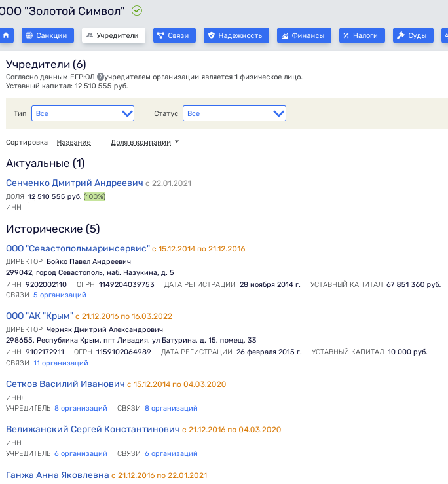Open Сенченко Дмитрий Андреевич profile
The image size is (448, 484).
pos(75,183)
